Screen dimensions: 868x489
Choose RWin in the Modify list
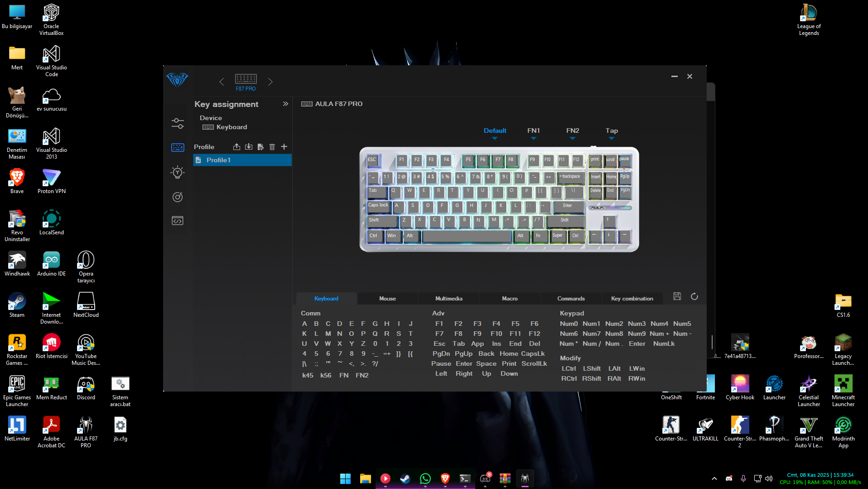point(637,378)
